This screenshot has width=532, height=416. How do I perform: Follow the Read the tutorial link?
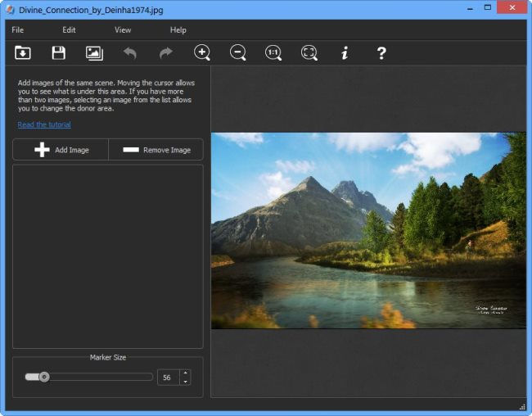(44, 124)
